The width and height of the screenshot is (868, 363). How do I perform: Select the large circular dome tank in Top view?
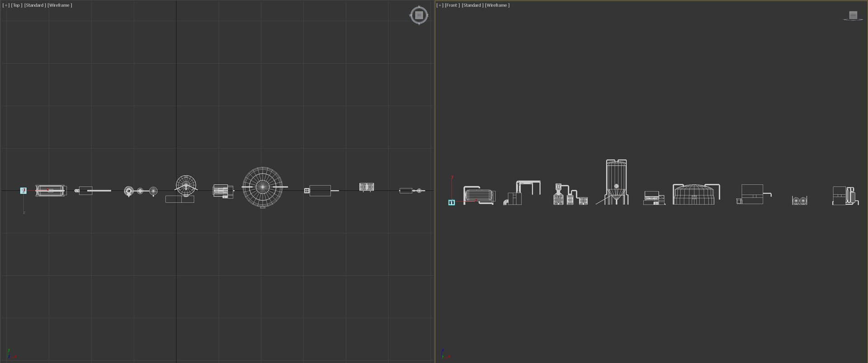click(x=263, y=187)
